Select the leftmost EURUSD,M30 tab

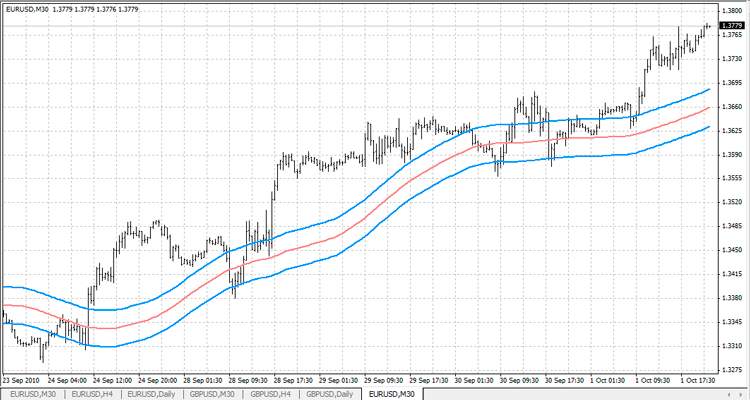point(32,394)
